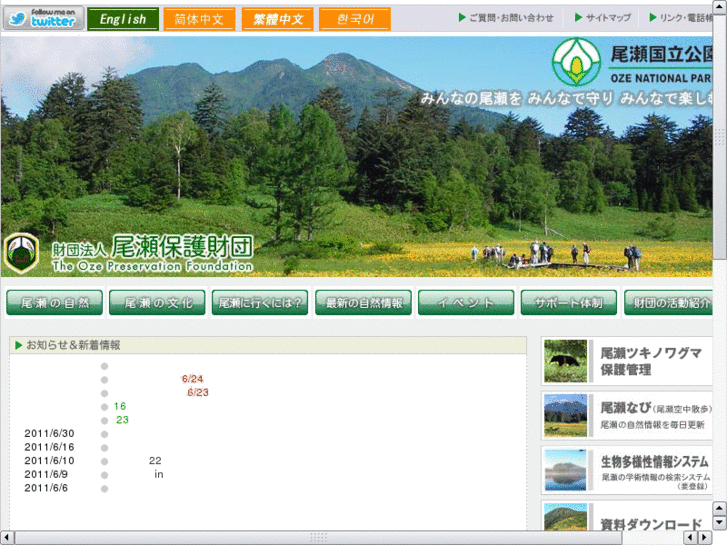
Task: Open the Follow me on Twitter badge
Action: pyautogui.click(x=44, y=19)
